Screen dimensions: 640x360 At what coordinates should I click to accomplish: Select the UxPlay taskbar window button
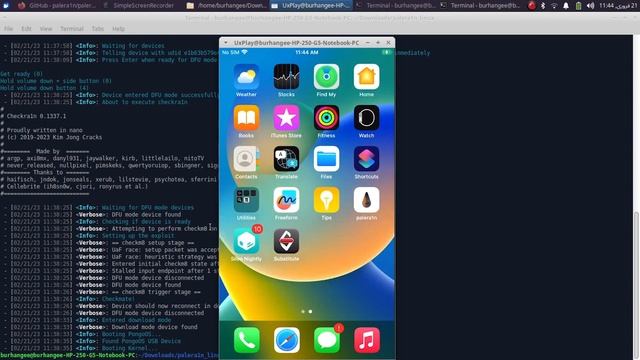[311, 5]
